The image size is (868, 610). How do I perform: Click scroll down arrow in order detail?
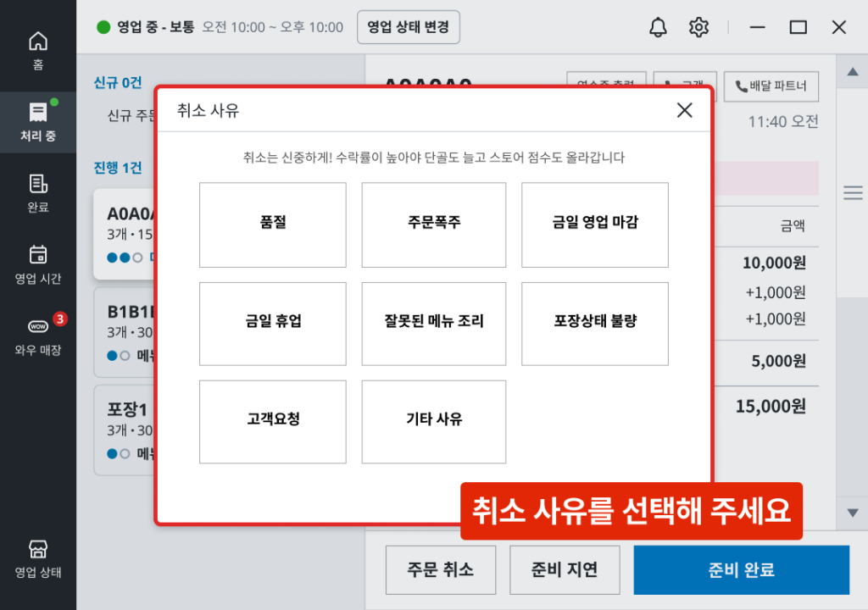pos(853,513)
